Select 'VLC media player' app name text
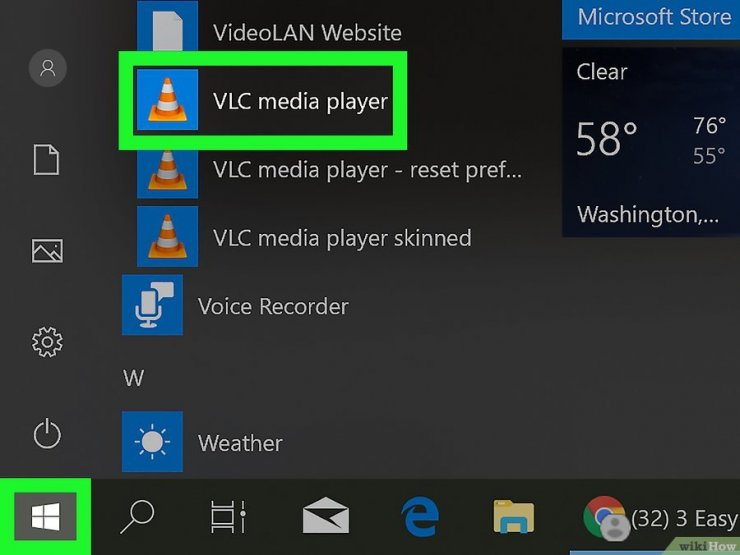The width and height of the screenshot is (740, 555). [x=300, y=101]
